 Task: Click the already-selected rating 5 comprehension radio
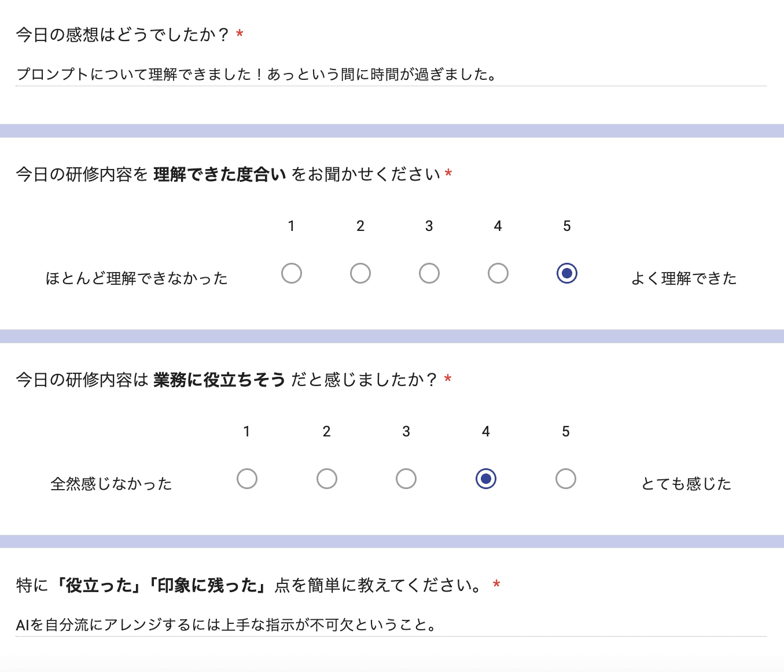tap(566, 273)
